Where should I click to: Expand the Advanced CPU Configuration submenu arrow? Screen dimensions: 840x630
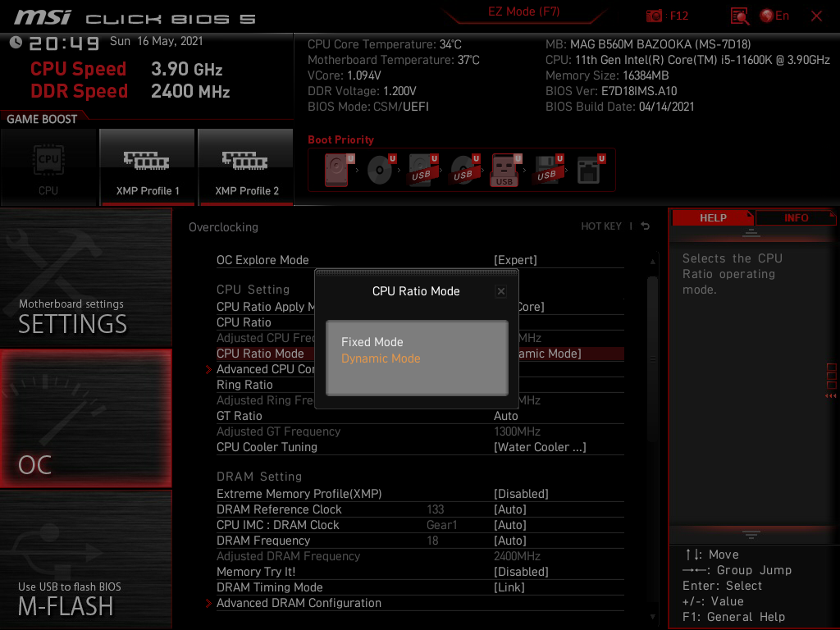(x=209, y=369)
